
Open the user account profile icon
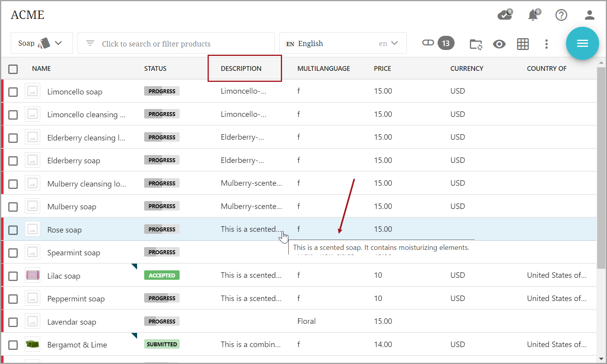tap(589, 15)
